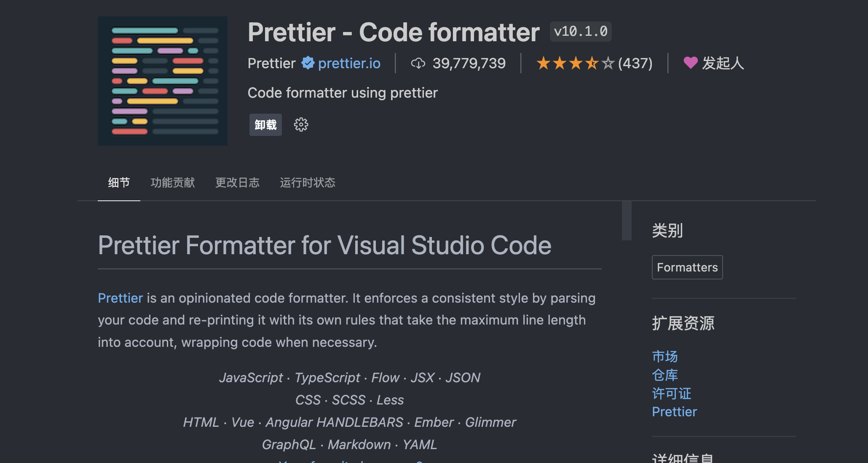Click the half-filled fourth star
This screenshot has height=463, width=868.
tap(592, 63)
